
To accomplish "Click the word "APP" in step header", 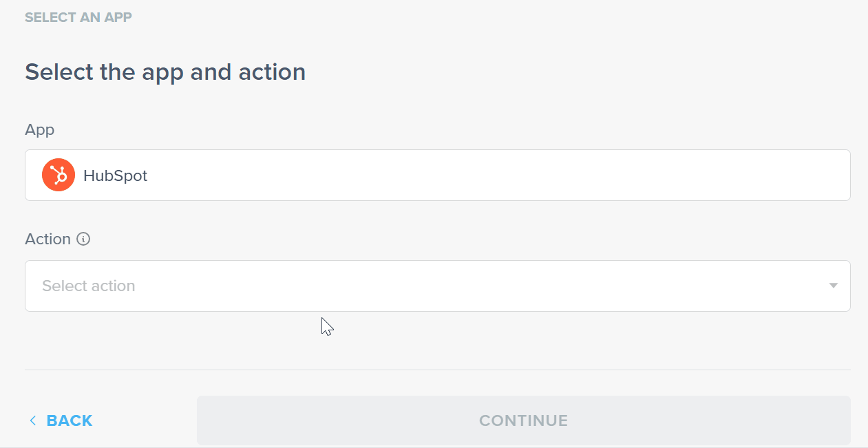I will point(118,17).
